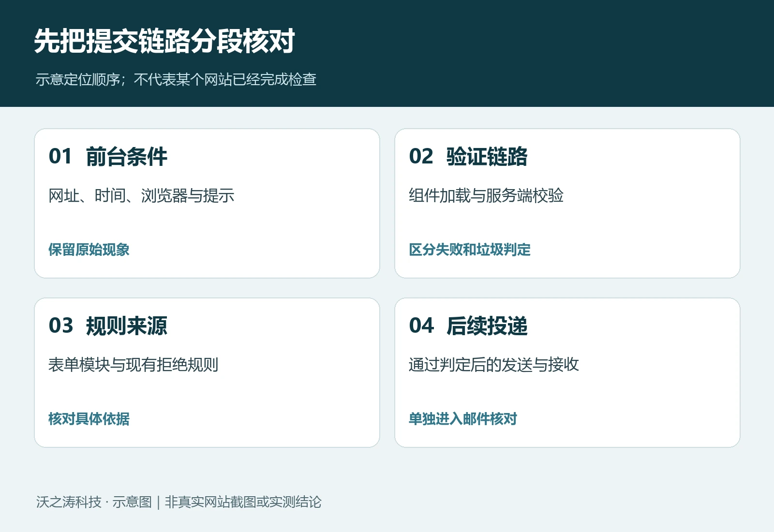
Task: Click the footer text starting with 沃之涛科技
Action: [179, 502]
